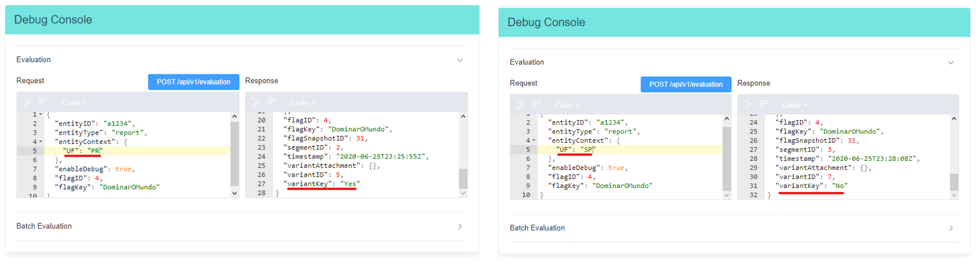Click the scroll-up arrow in the Yes response editor

(463, 117)
